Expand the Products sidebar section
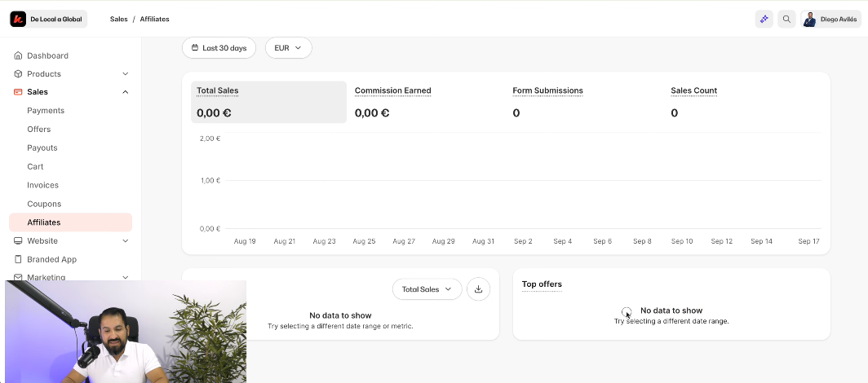This screenshot has height=383, width=868. pyautogui.click(x=125, y=74)
